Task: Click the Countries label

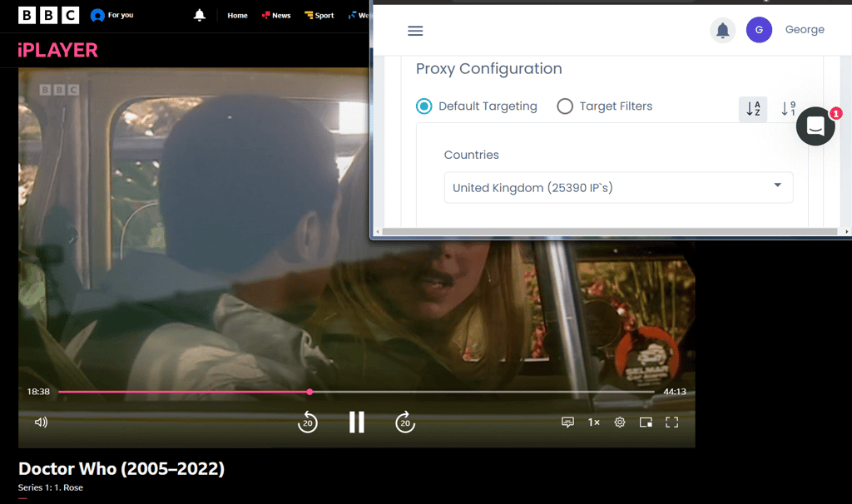Action: pyautogui.click(x=472, y=155)
